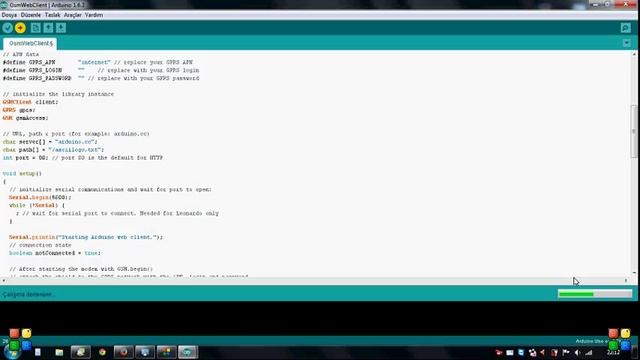The width and height of the screenshot is (640, 360).
Task: Click the '// APN data' comment line
Action: coord(21,54)
